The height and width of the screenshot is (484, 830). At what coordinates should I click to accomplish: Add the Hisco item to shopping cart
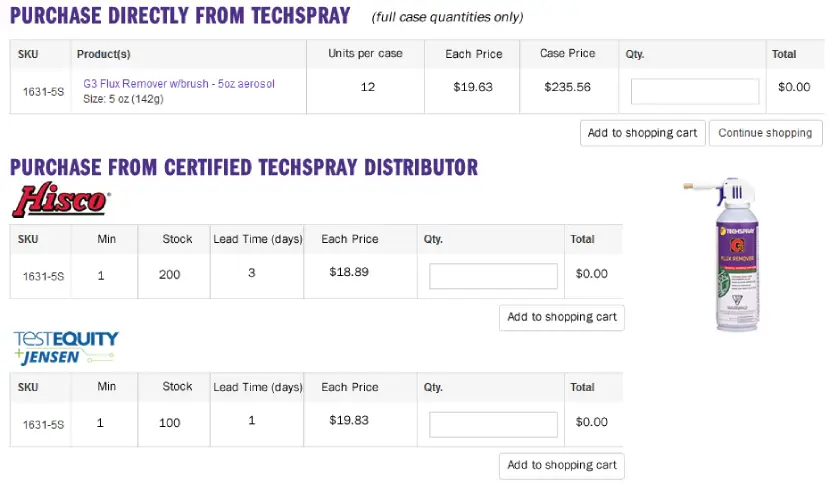click(561, 317)
